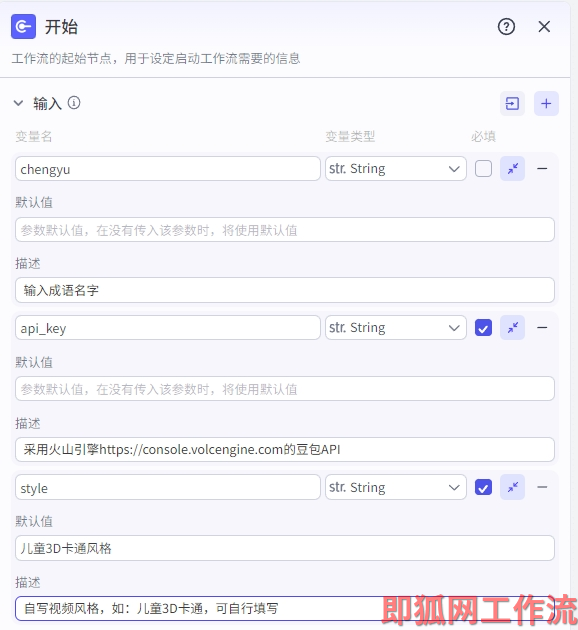Uncheck required checkbox for api_key

coord(483,328)
